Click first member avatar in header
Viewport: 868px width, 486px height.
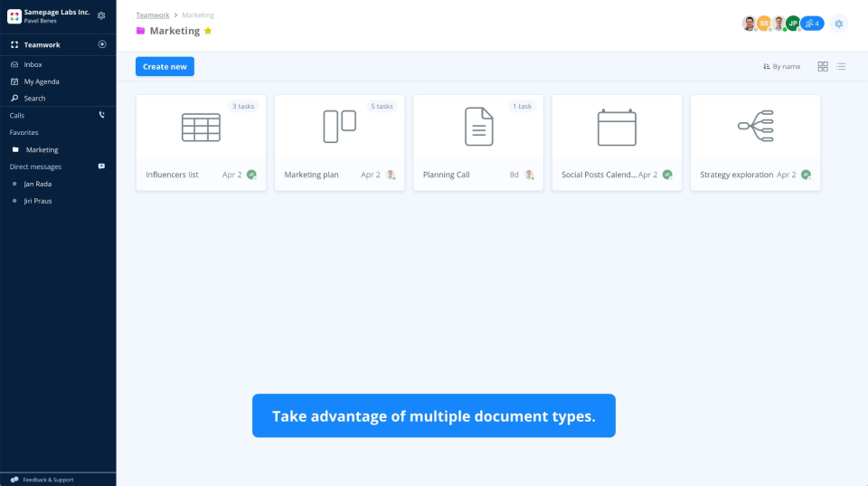click(749, 24)
